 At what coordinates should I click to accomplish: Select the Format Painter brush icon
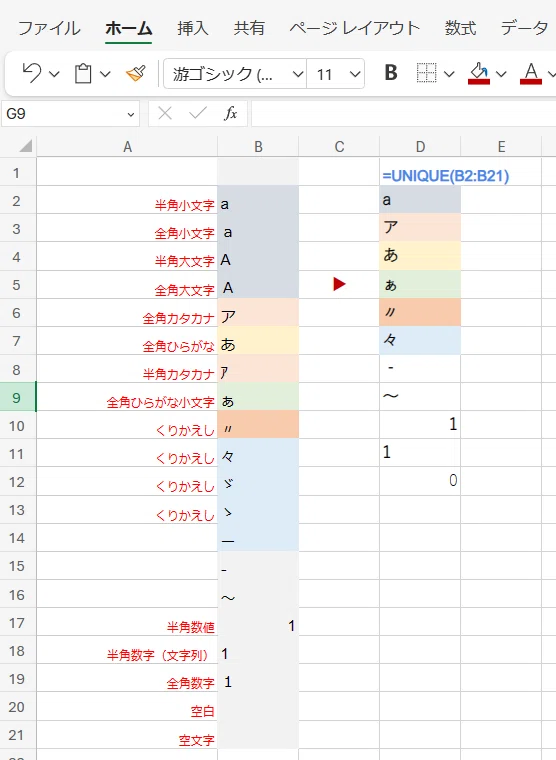(x=136, y=74)
